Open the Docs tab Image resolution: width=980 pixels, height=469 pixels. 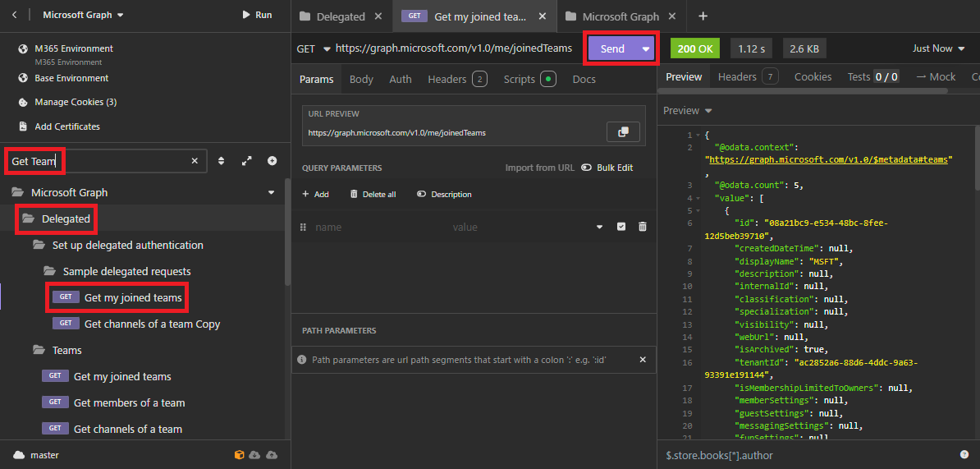pyautogui.click(x=584, y=80)
